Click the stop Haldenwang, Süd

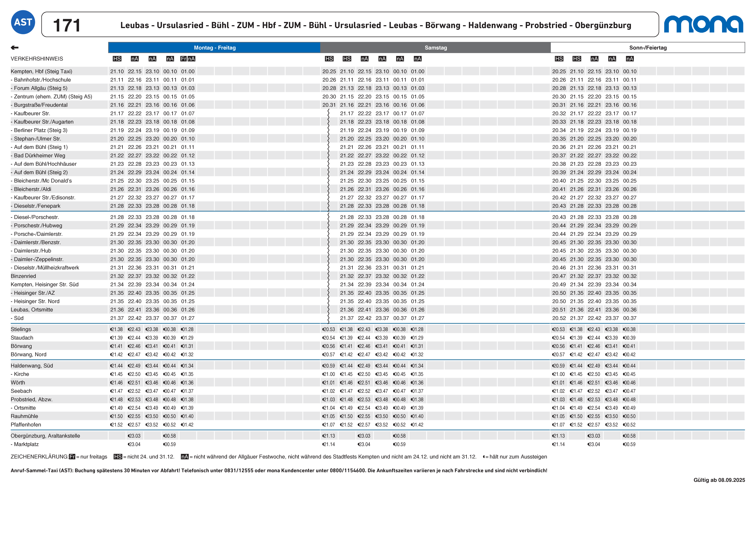coord(32,366)
